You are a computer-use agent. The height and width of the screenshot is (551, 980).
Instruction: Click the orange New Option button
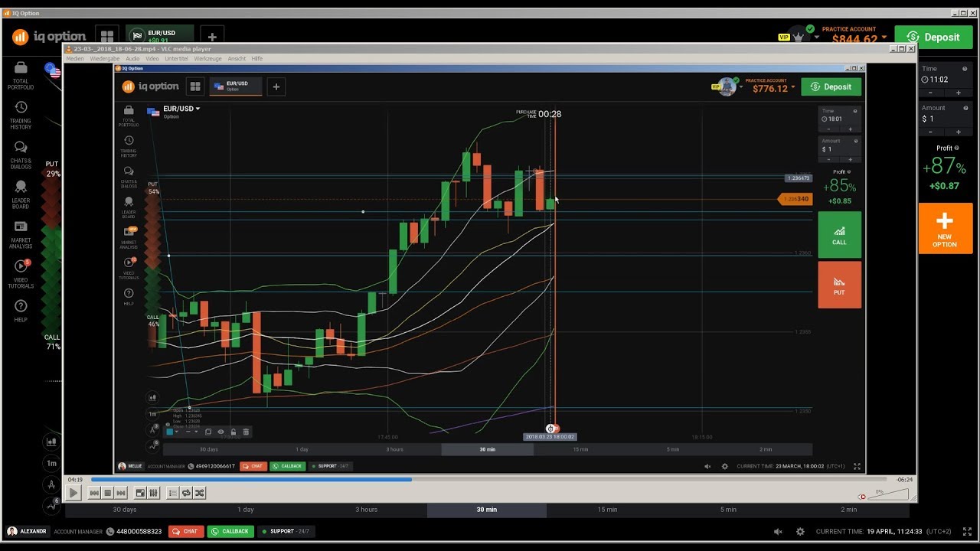(x=945, y=228)
